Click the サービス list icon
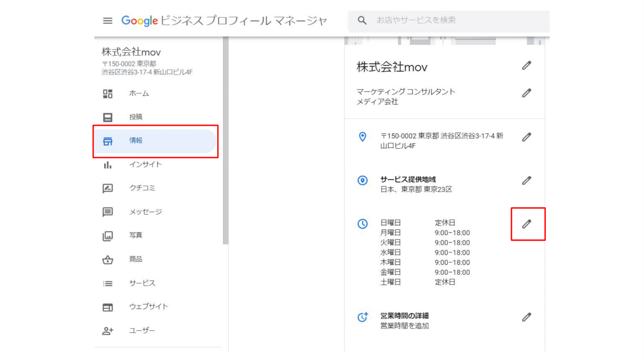The width and height of the screenshot is (644, 362). [107, 283]
